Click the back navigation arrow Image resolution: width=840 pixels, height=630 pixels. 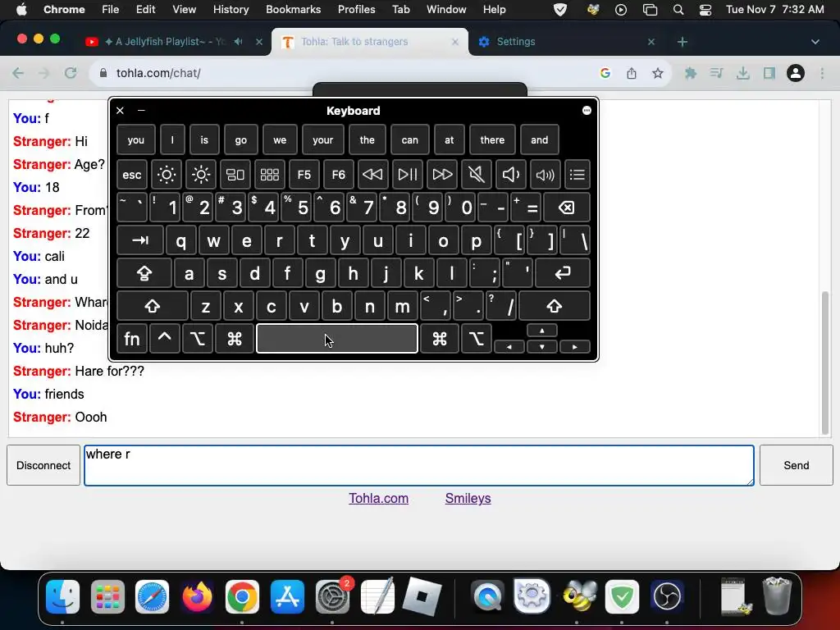(x=18, y=73)
